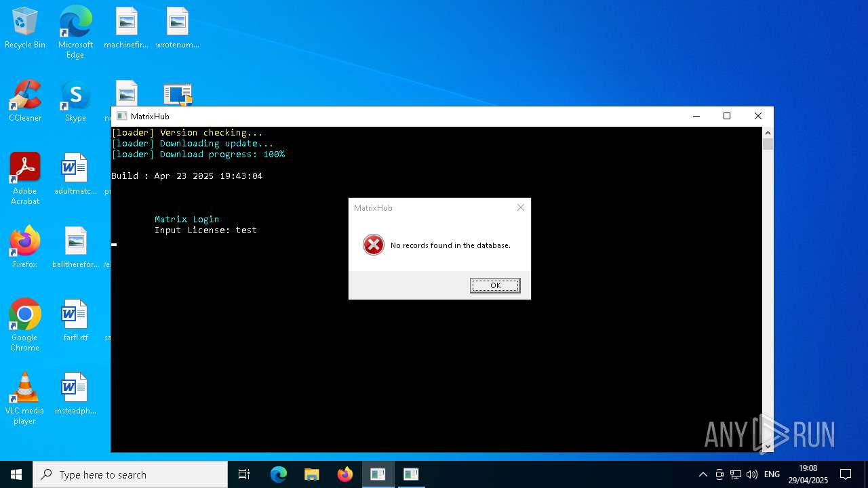Select the adultmatc... Word document
This screenshot has height=488, width=868.
click(75, 175)
